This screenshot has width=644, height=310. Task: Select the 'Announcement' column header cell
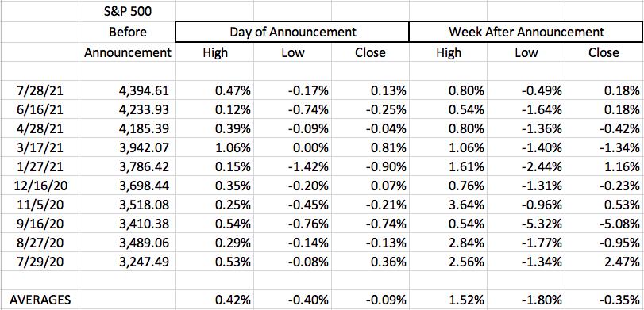pyautogui.click(x=127, y=52)
